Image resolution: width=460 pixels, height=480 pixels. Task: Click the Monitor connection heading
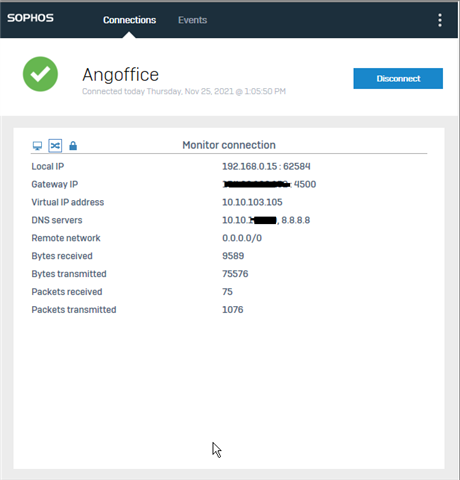[229, 145]
